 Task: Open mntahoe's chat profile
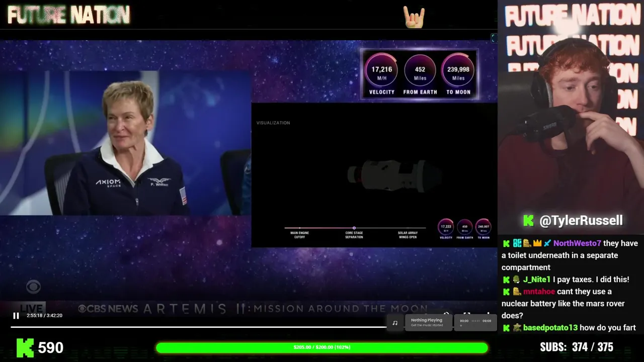pyautogui.click(x=539, y=292)
